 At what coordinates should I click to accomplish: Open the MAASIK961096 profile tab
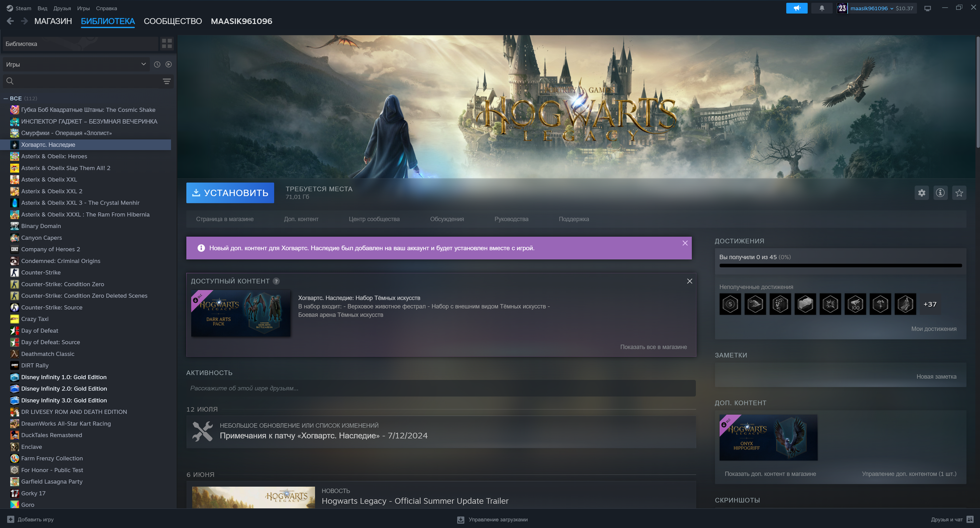pyautogui.click(x=242, y=21)
